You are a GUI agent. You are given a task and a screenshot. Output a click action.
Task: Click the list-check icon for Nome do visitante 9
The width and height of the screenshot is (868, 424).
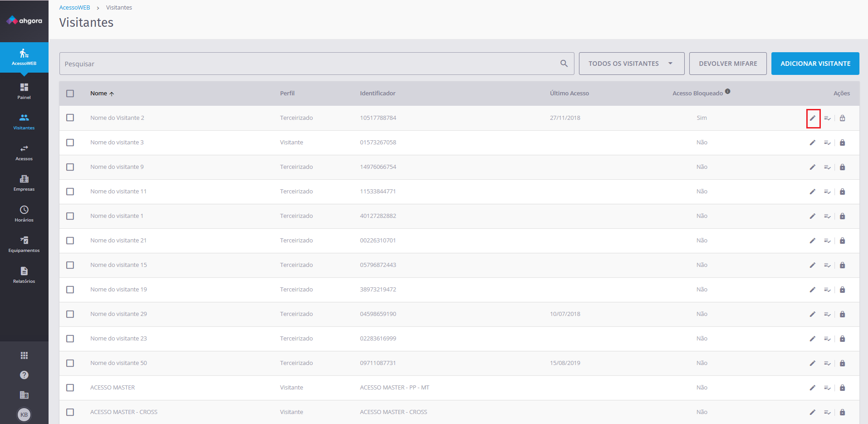827,167
